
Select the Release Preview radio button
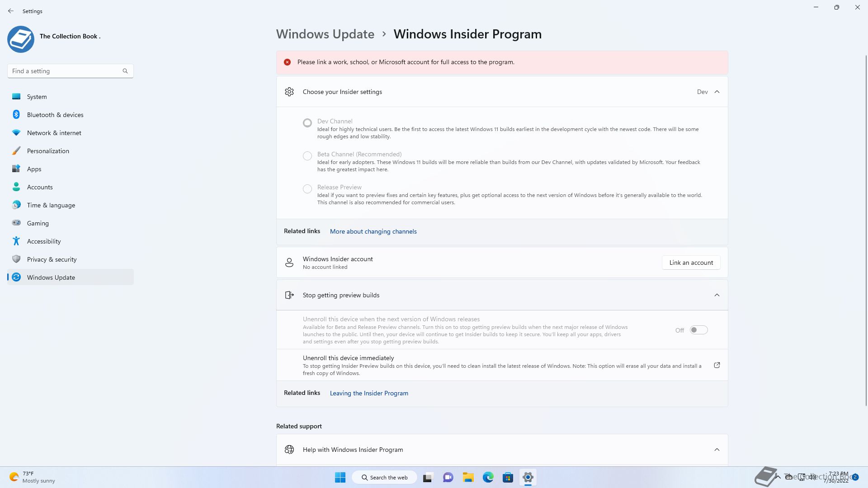tap(307, 189)
